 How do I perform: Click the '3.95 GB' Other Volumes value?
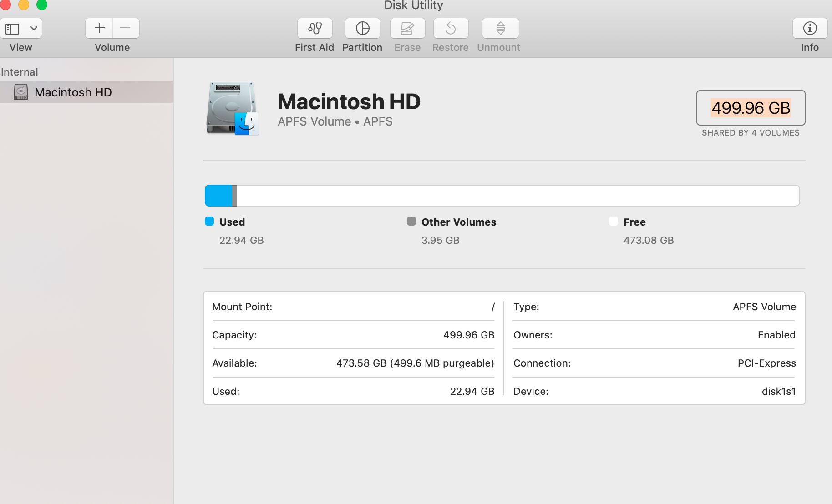pos(441,240)
